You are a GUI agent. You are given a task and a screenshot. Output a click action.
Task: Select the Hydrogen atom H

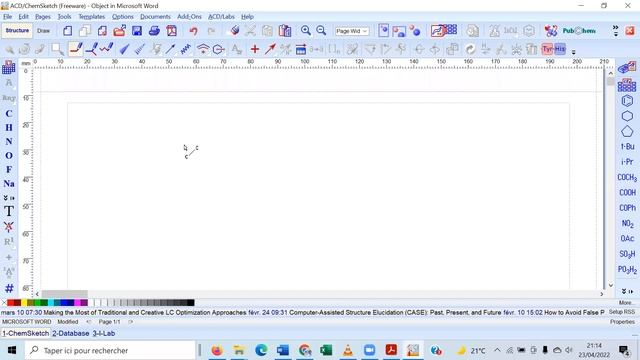(x=9, y=128)
